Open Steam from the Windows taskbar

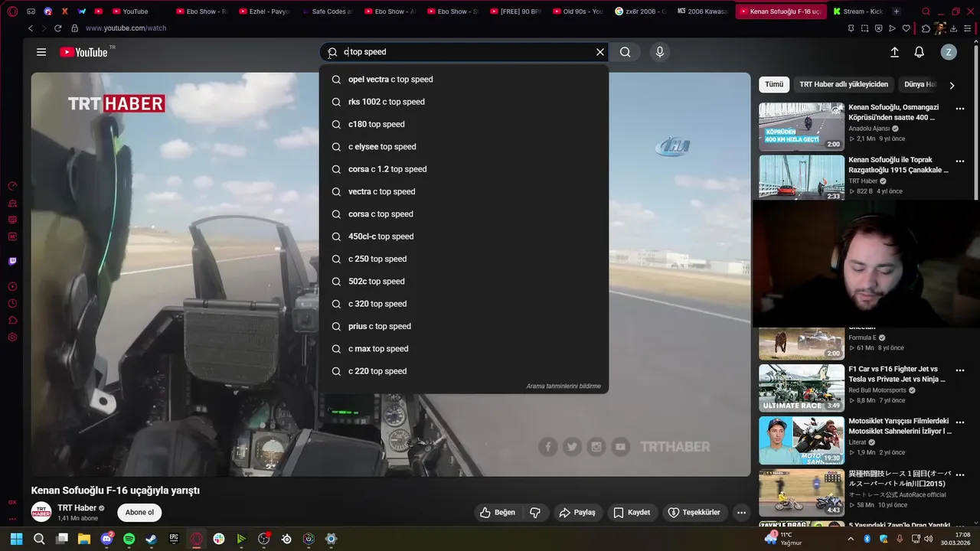[x=152, y=539]
